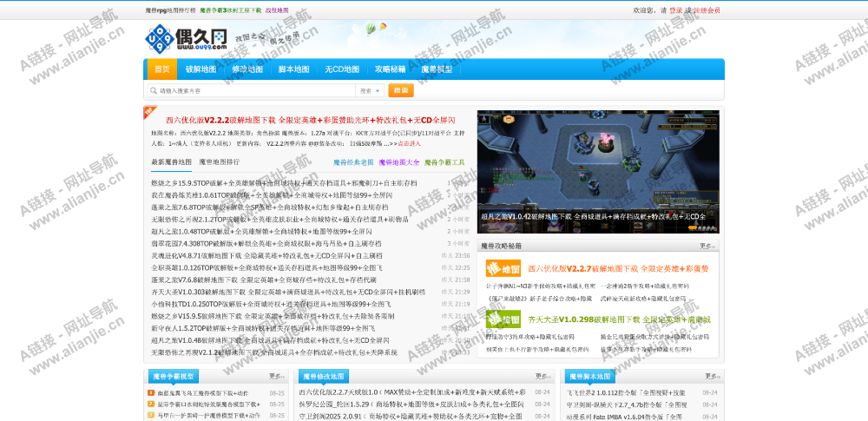Click 更多 in 魔兽攻略秘籍 panel
The image size is (868, 421).
pos(708,246)
